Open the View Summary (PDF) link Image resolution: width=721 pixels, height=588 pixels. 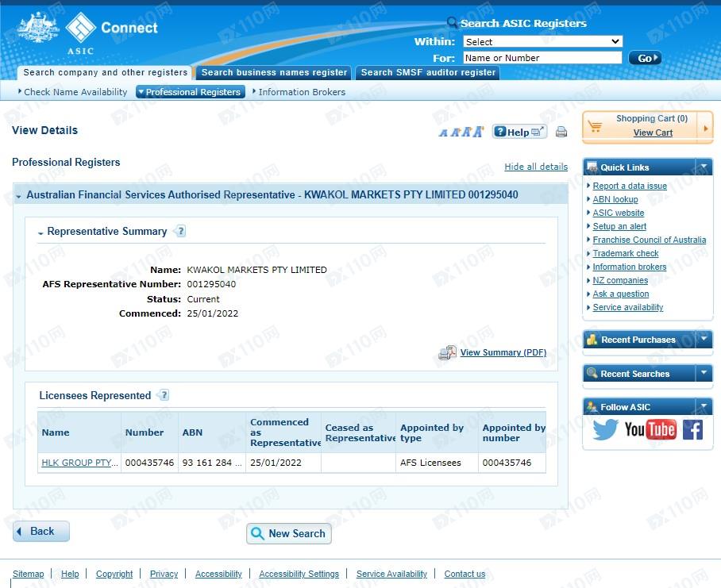tap(503, 352)
